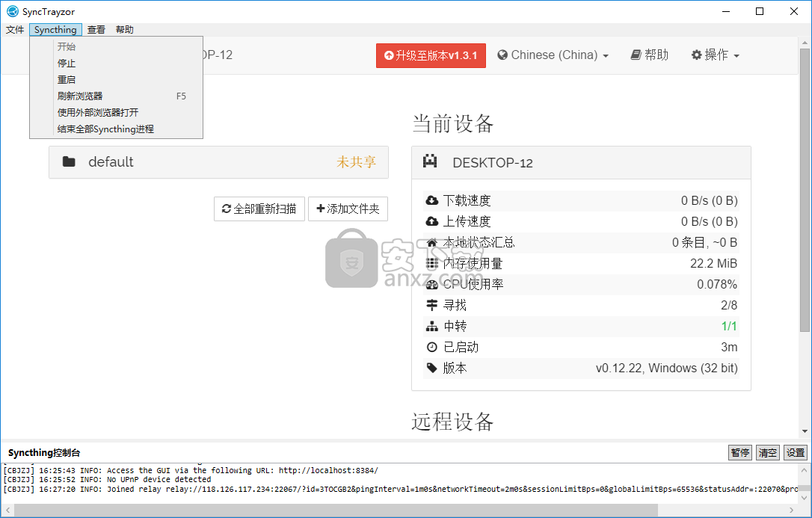Click the gear icon beside 操作
This screenshot has height=518, width=812.
click(697, 55)
